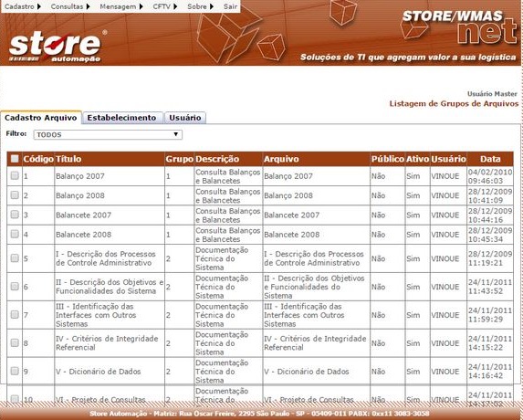Sort by the Data column header
523x420 pixels.
[x=490, y=159]
